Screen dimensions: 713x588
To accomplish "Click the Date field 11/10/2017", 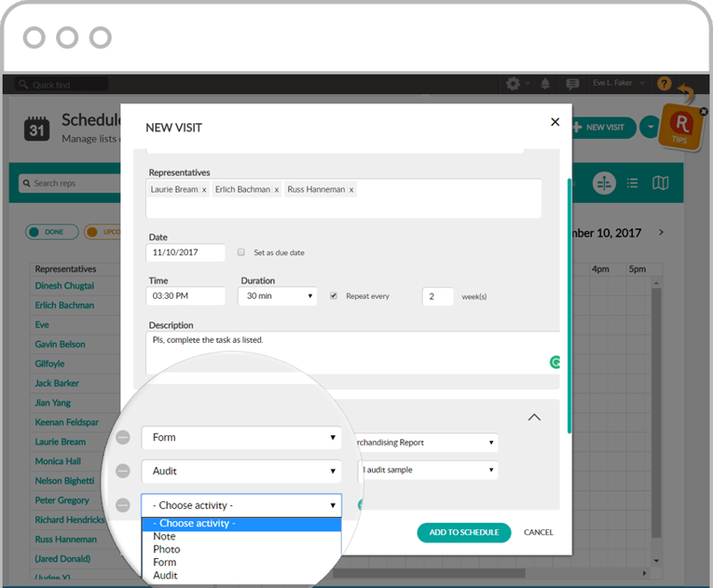I will click(186, 252).
